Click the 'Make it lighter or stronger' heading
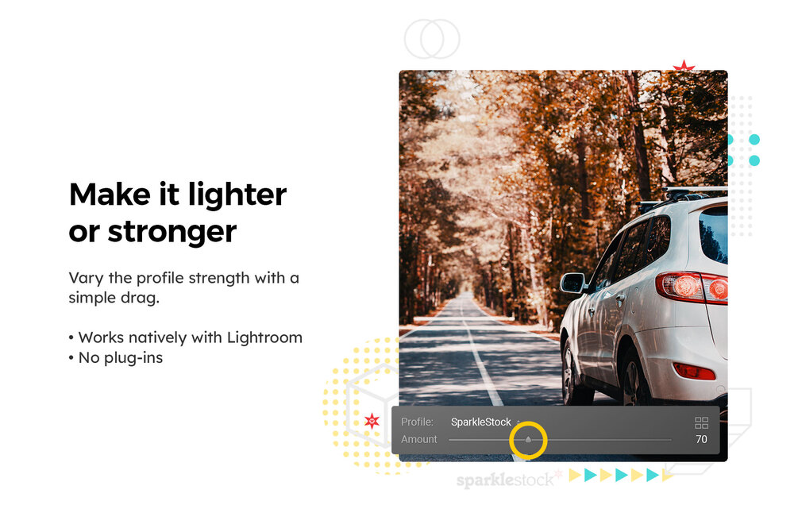Image resolution: width=798 pixels, height=532 pixels. pyautogui.click(x=178, y=213)
